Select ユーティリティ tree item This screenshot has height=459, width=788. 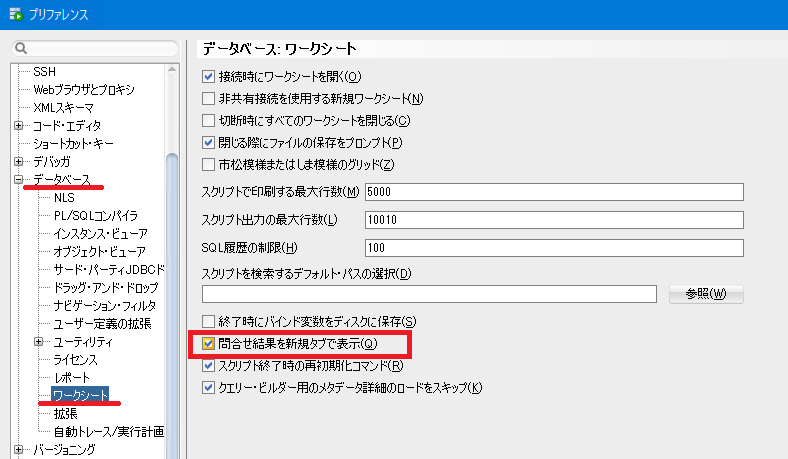[83, 342]
